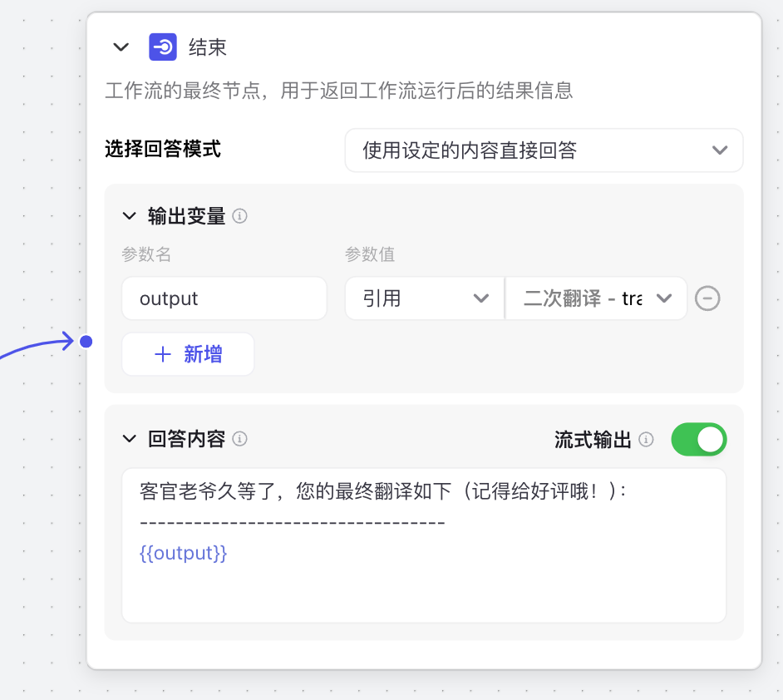783x700 pixels.
Task: Click the 结束 node title
Action: coord(208,47)
